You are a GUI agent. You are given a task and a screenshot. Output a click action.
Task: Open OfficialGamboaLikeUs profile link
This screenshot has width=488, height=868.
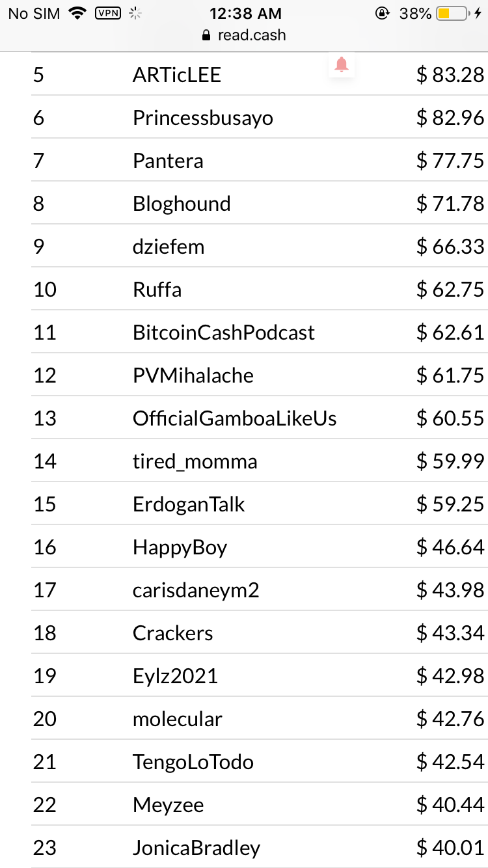[x=235, y=418]
